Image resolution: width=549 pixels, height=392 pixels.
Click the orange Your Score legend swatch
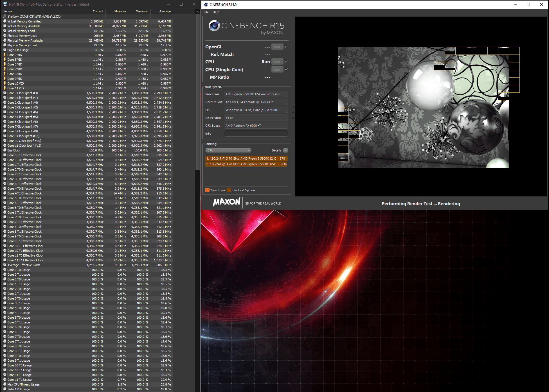[208, 190]
